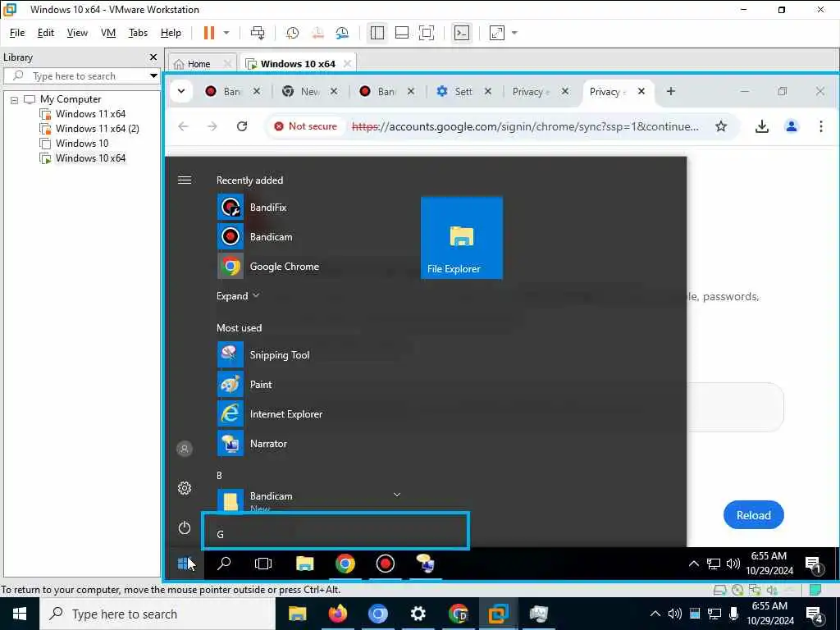Image resolution: width=840 pixels, height=630 pixels.
Task: Bookmark this page with star icon
Action: 721,126
